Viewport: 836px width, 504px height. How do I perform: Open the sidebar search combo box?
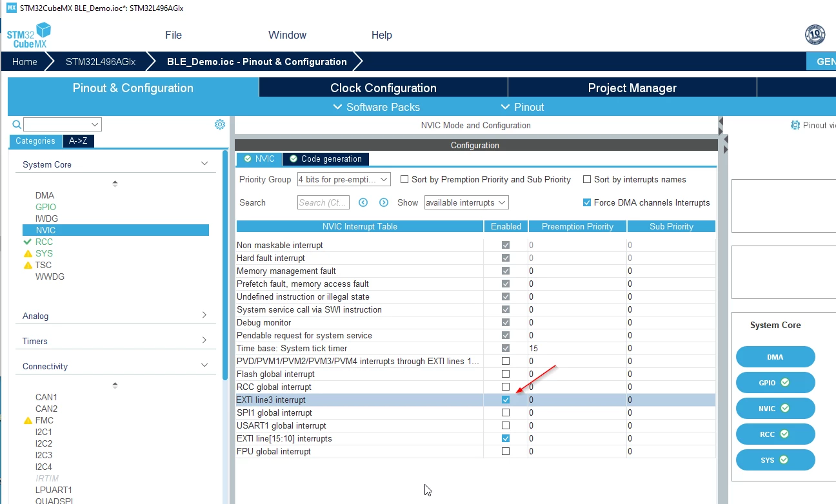tap(63, 124)
